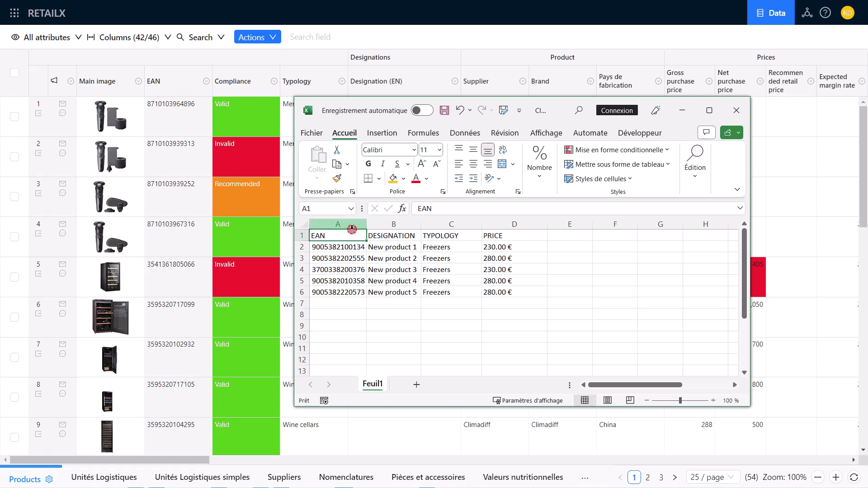Click the Format Painter brush icon
This screenshot has height=488, width=868.
tap(337, 178)
